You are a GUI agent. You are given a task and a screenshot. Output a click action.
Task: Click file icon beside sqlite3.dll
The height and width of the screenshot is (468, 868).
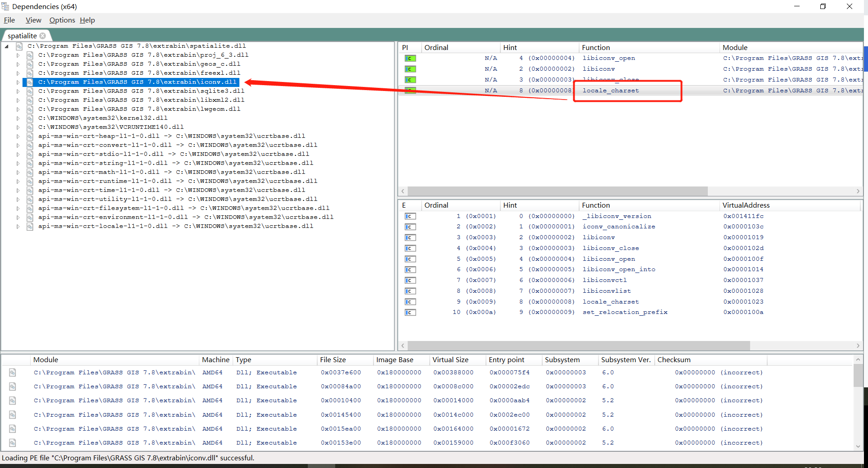click(30, 91)
